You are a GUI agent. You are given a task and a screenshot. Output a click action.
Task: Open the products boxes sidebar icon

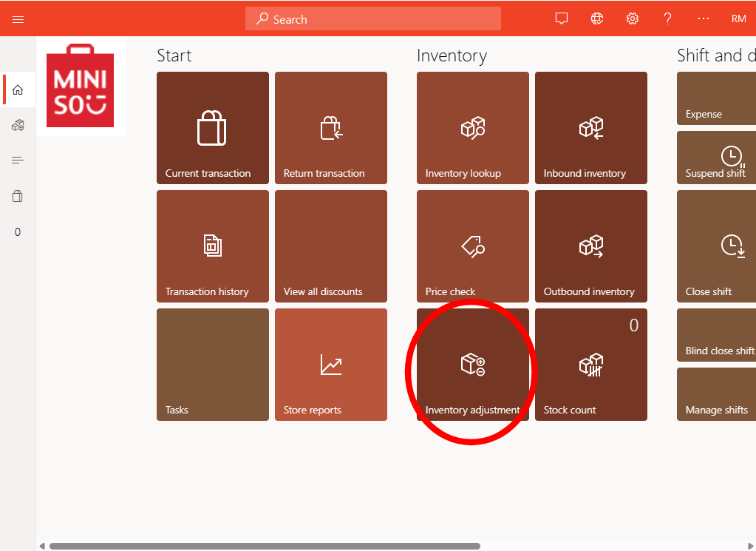18,126
